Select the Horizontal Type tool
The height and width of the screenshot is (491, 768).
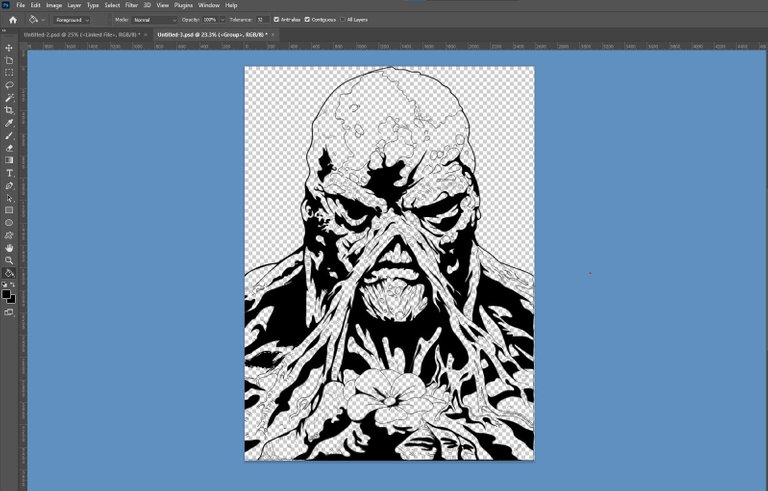coord(9,173)
